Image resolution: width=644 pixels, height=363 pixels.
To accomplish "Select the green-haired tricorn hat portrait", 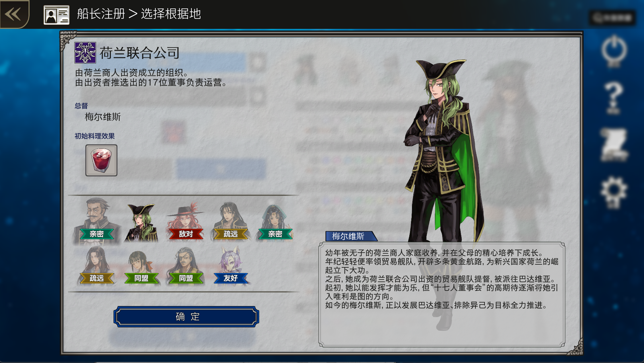I will (141, 222).
